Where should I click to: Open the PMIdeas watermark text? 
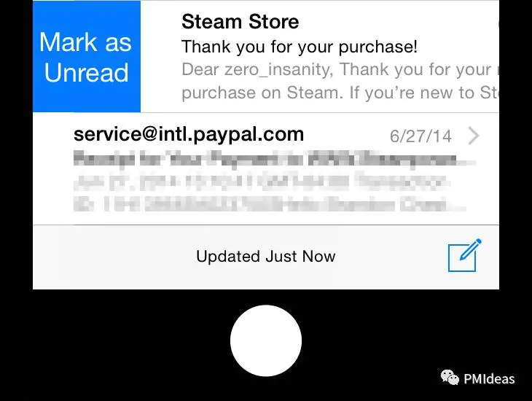coord(489,379)
